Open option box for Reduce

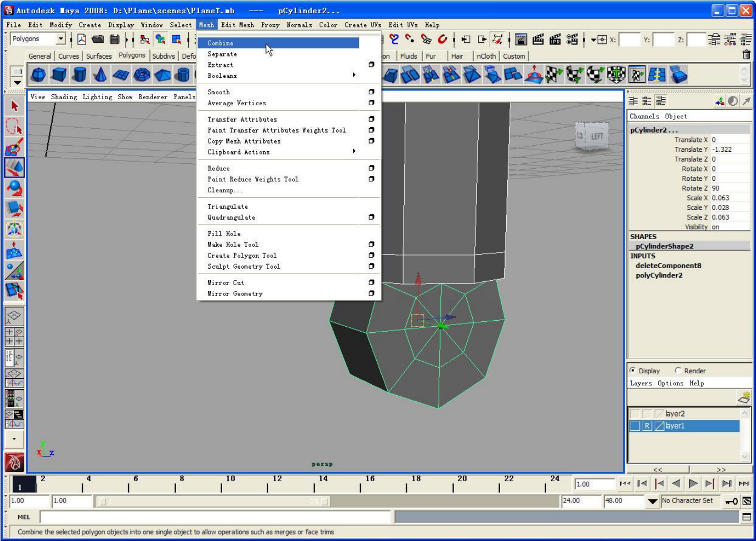pyautogui.click(x=371, y=168)
